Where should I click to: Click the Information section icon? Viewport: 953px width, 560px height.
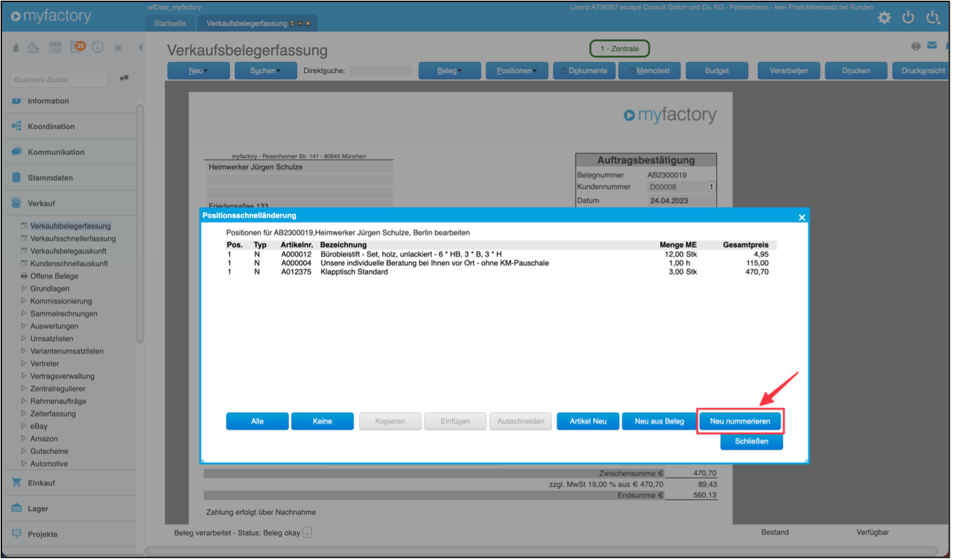(16, 101)
